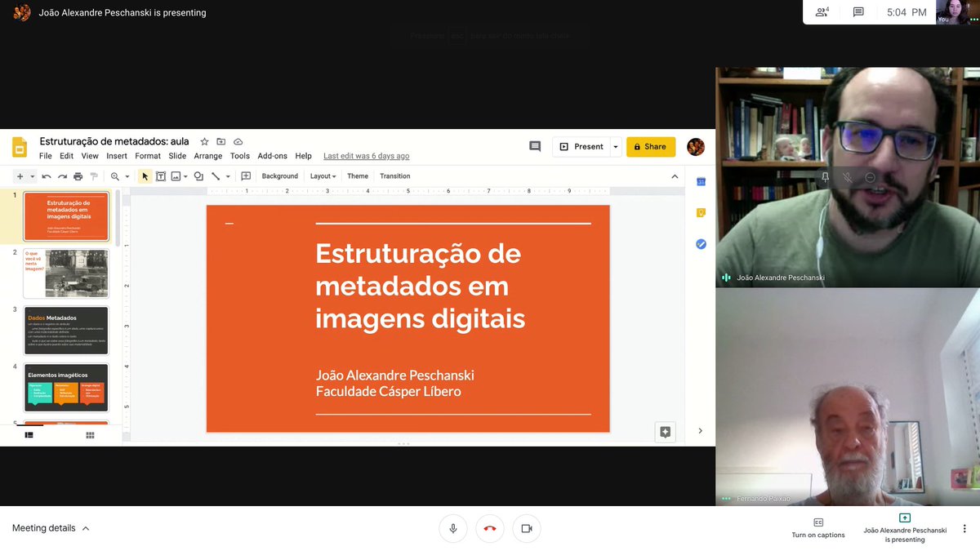
Task: Click the yellow Share button
Action: coord(651,147)
